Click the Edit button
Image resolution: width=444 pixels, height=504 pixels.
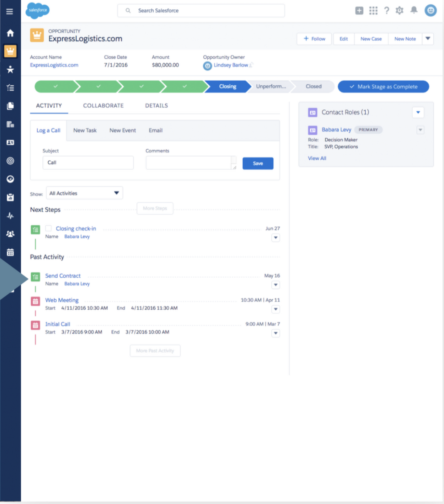[x=344, y=39]
